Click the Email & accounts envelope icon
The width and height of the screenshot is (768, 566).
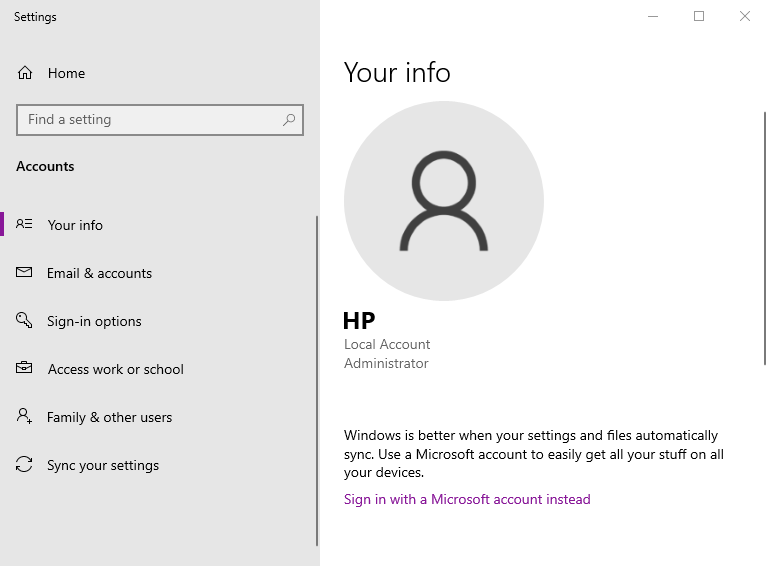pyautogui.click(x=25, y=273)
